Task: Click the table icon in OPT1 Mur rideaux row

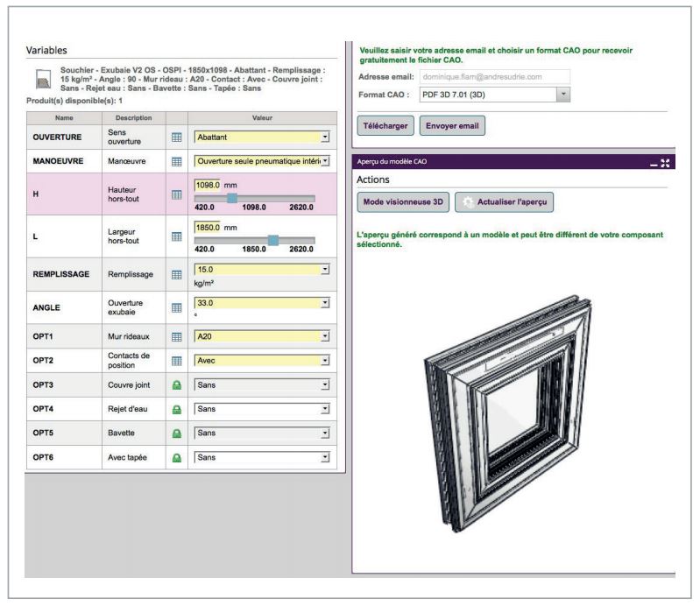Action: 177,337
